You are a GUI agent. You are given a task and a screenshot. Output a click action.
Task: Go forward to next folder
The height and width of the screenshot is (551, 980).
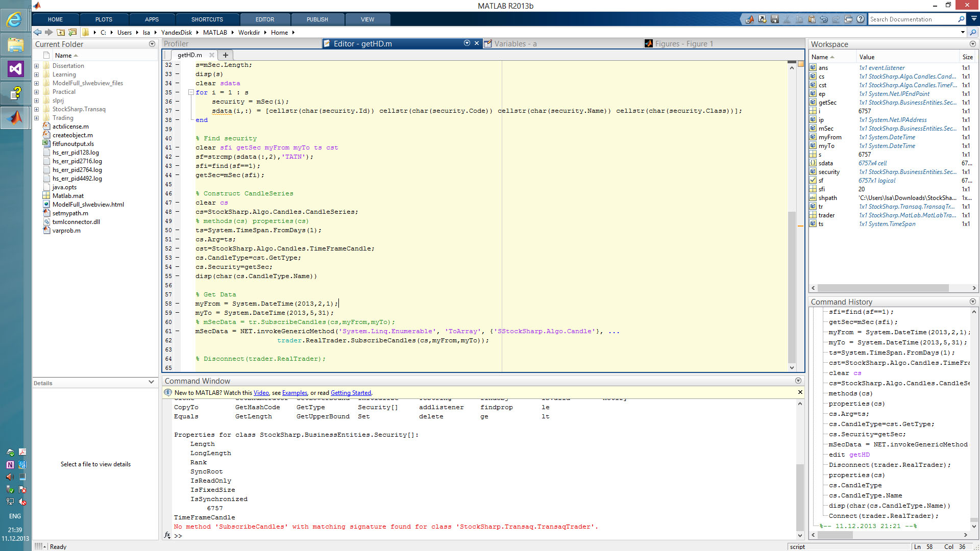coord(49,32)
